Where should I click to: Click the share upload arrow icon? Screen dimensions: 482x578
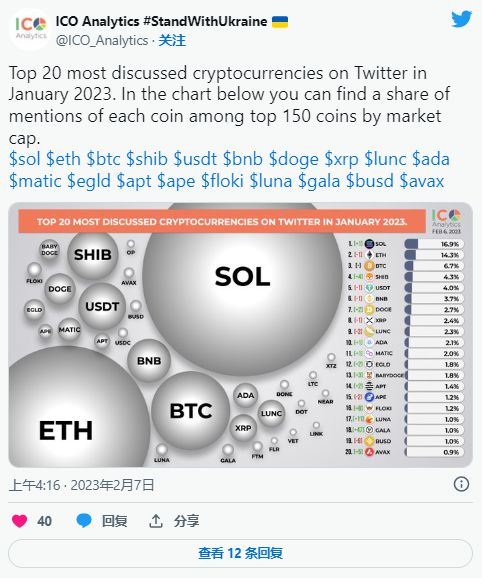click(x=156, y=521)
